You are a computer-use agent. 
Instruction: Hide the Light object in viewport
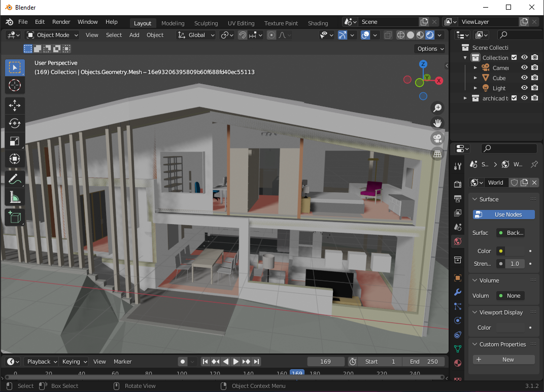coord(525,88)
